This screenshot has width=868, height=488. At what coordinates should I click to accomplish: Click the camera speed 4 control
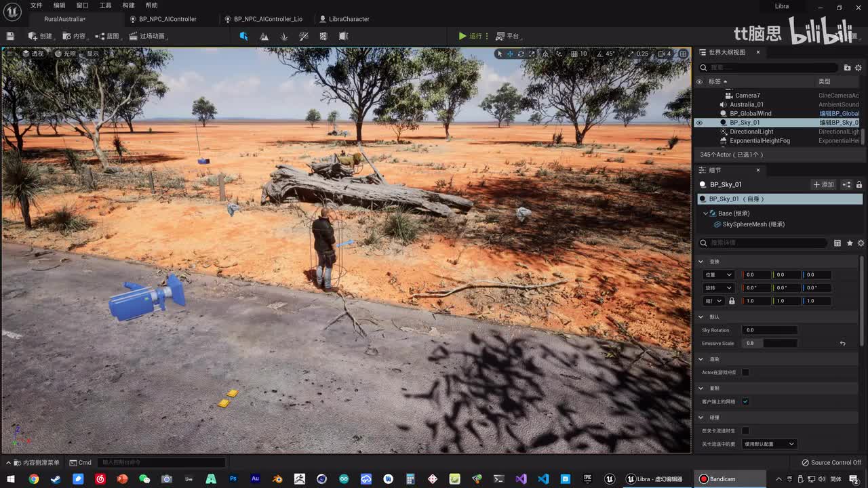point(664,54)
